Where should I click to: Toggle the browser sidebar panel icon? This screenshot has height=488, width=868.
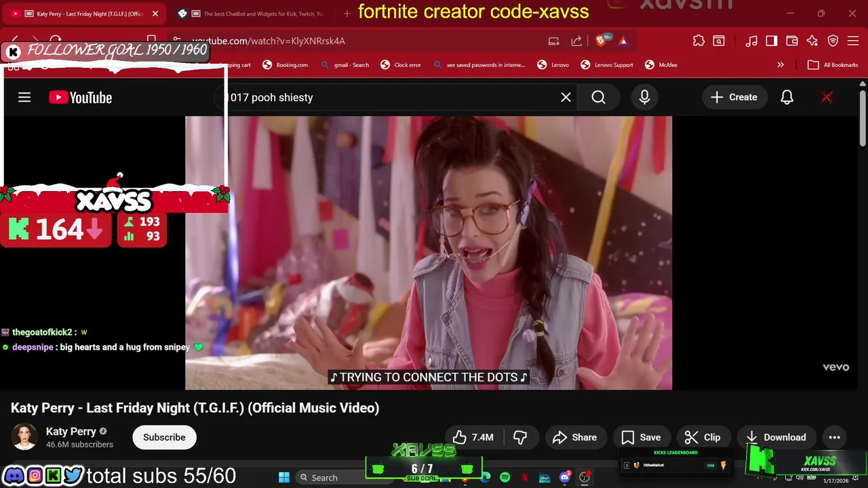[x=771, y=41]
